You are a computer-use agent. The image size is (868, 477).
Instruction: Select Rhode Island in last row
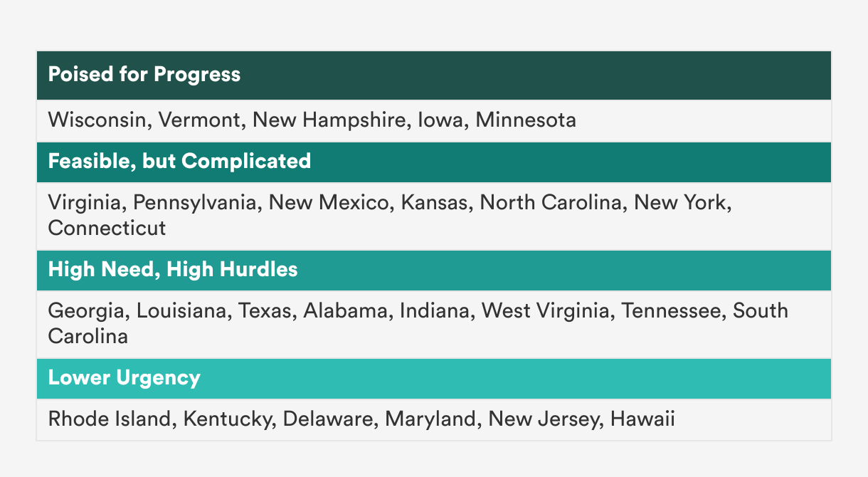tap(108, 419)
